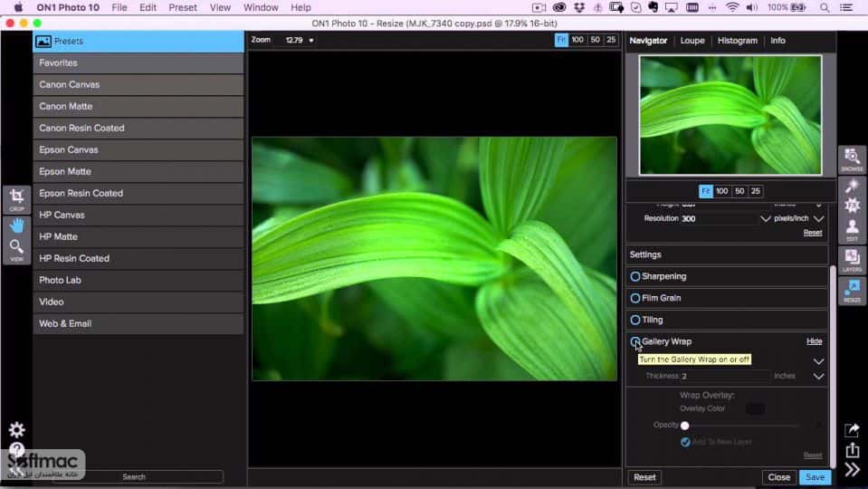Click the gear settings icon at bottom left
Viewport: 868px width, 489px height.
[16, 430]
